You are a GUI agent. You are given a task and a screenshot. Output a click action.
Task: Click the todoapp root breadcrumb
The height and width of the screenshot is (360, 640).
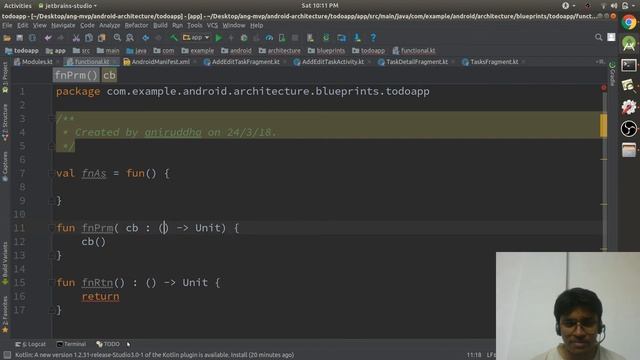[x=22, y=51]
